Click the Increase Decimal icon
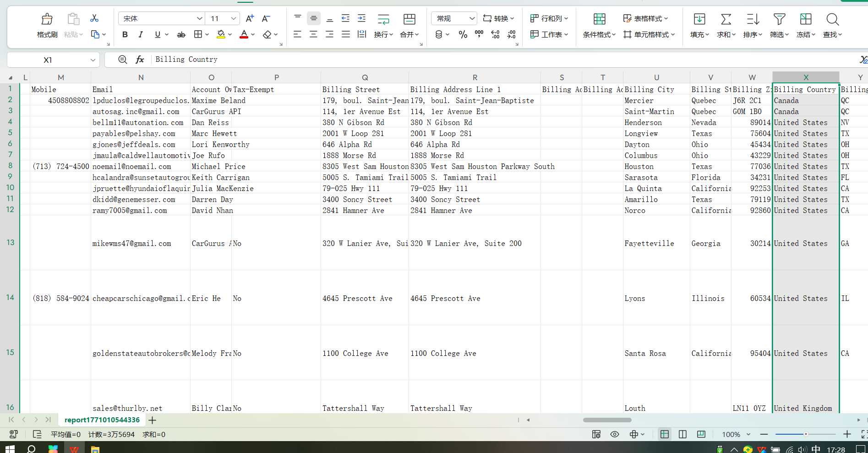868x453 pixels. [495, 34]
